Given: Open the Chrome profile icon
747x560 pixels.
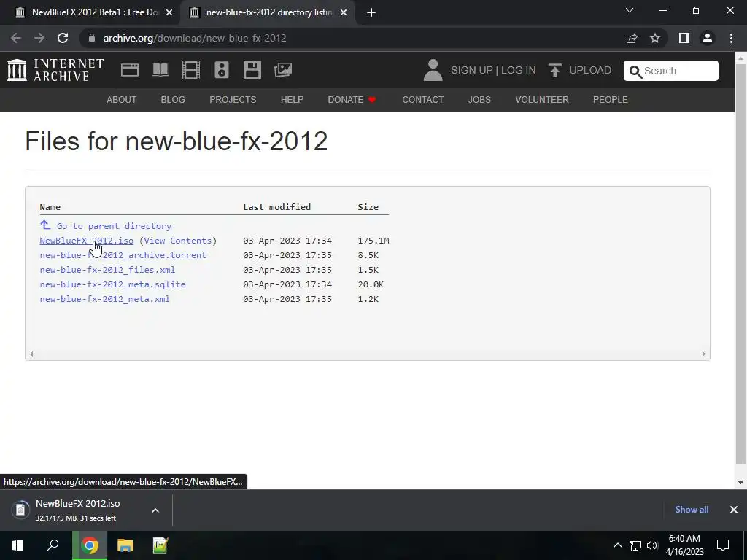Looking at the screenshot, I should point(708,38).
